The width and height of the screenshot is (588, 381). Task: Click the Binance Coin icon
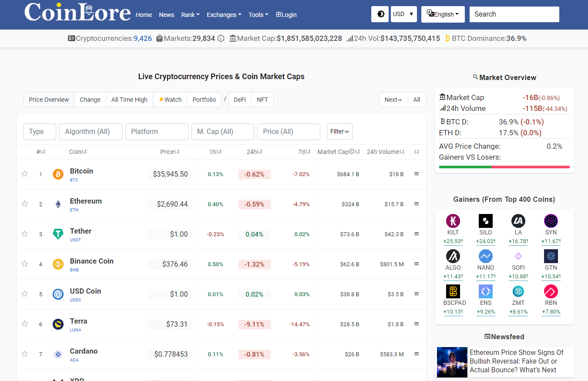click(58, 264)
